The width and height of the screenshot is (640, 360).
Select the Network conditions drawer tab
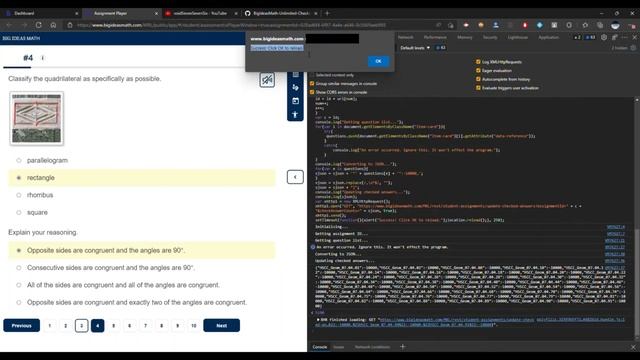point(372,347)
